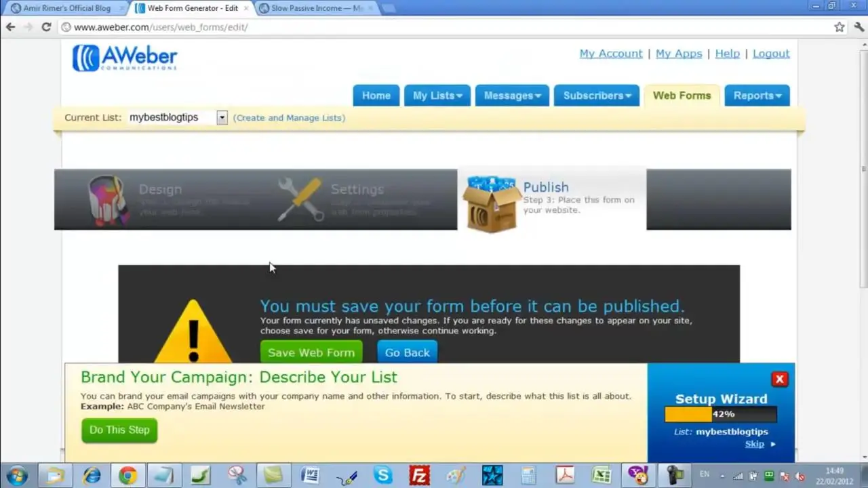Launch Internet Explorer from the taskbar
The height and width of the screenshot is (488, 868).
click(92, 476)
